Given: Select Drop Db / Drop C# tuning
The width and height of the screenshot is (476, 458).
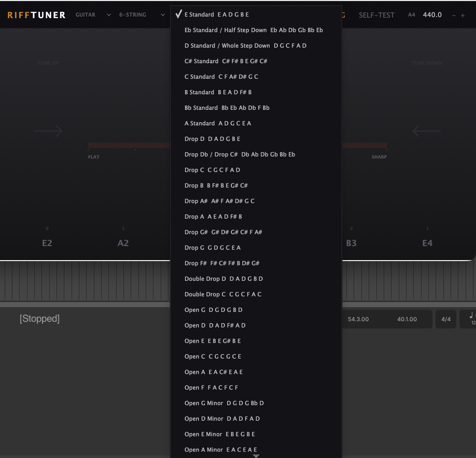Looking at the screenshot, I should click(256, 154).
